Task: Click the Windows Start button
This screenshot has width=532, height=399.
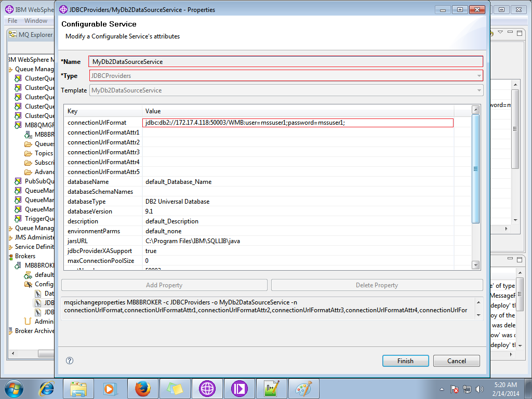Action: tap(14, 389)
